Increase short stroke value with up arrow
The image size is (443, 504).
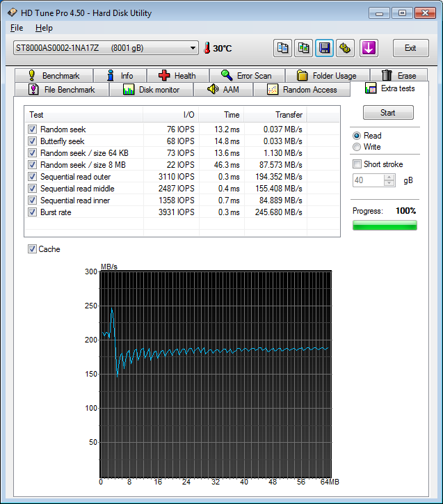point(389,177)
